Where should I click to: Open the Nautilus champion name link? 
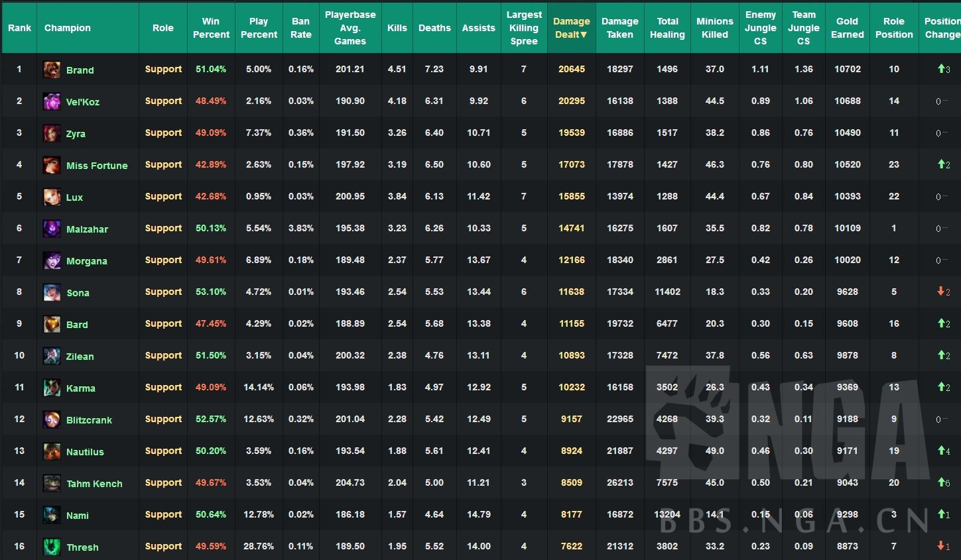click(85, 452)
